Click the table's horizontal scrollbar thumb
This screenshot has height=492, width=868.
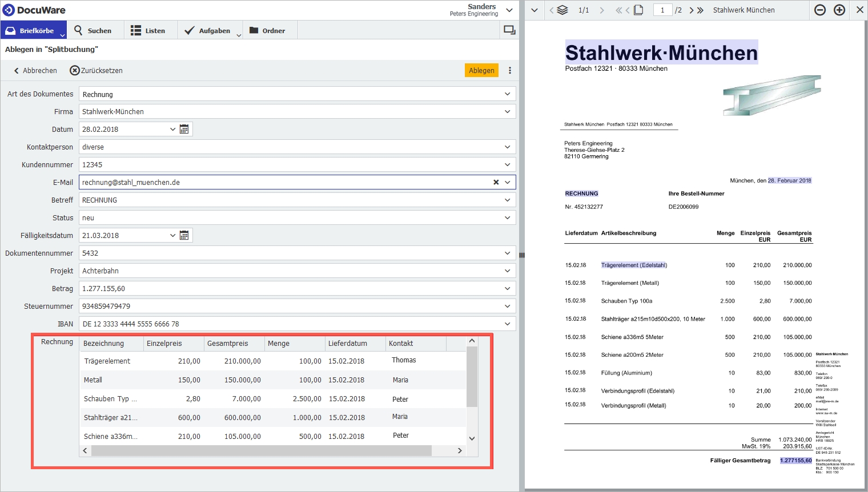[x=262, y=451]
